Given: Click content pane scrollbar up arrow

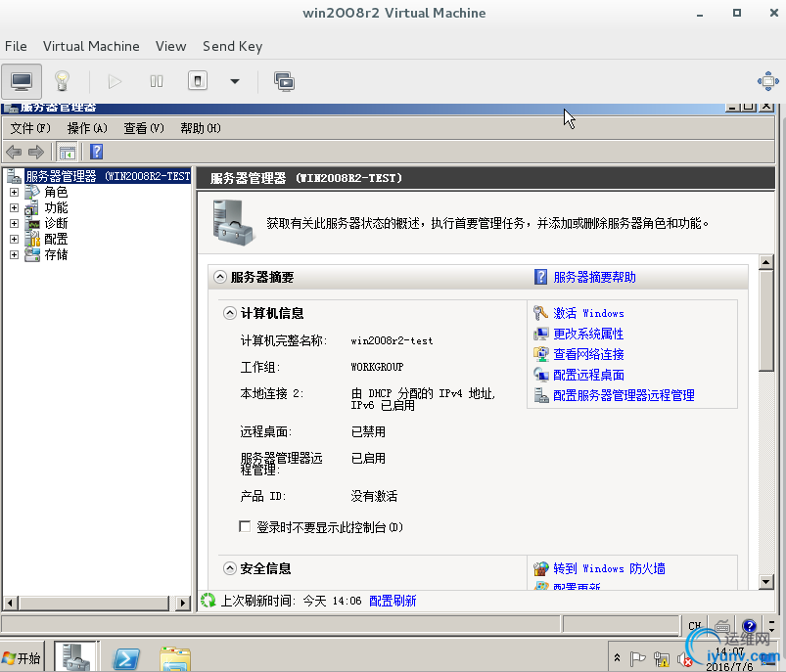Looking at the screenshot, I should [766, 262].
